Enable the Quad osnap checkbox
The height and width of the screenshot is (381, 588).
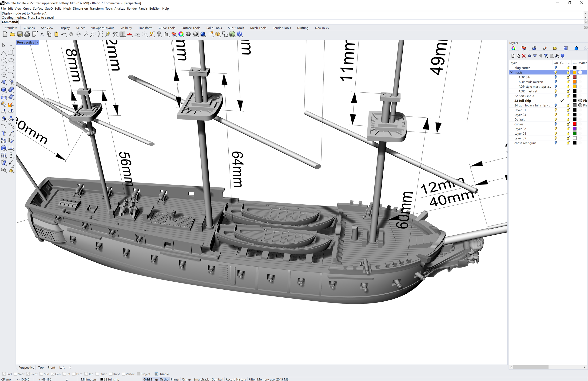98,374
